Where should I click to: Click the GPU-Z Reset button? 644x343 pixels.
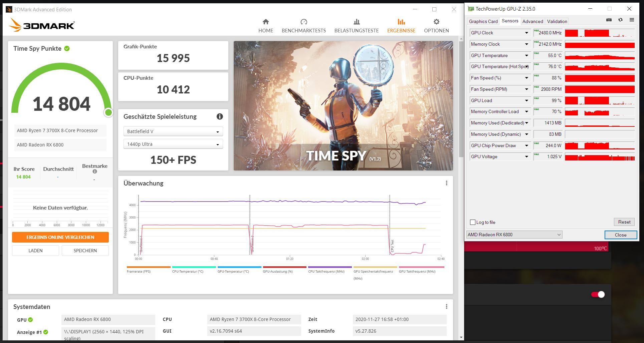point(624,222)
